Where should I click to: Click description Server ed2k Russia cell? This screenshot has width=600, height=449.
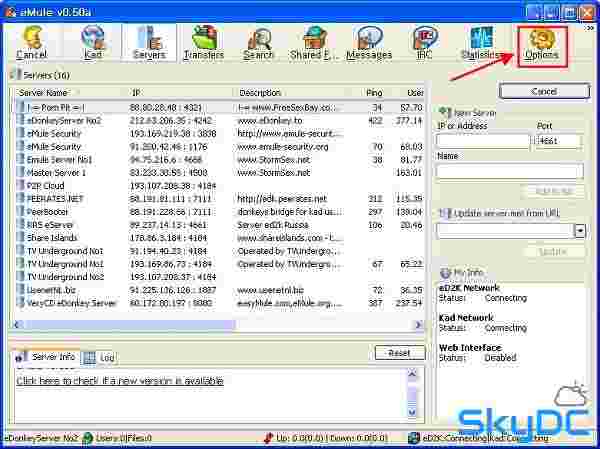pyautogui.click(x=273, y=225)
